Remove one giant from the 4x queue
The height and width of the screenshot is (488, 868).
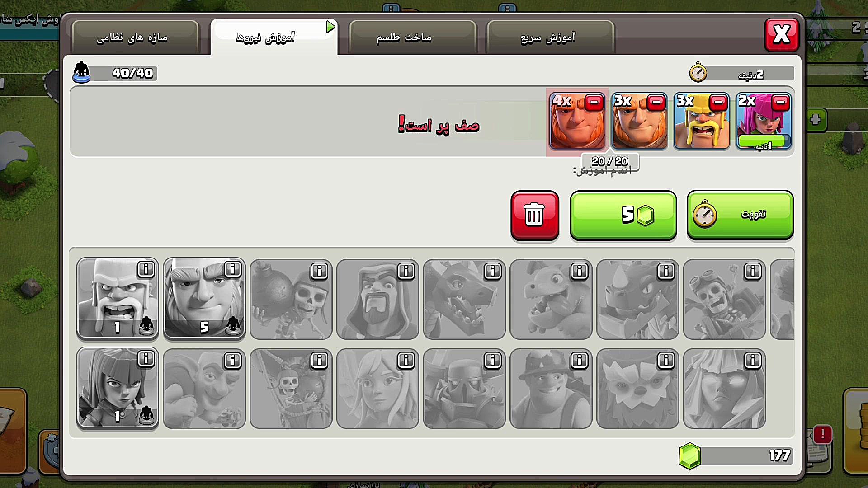594,103
